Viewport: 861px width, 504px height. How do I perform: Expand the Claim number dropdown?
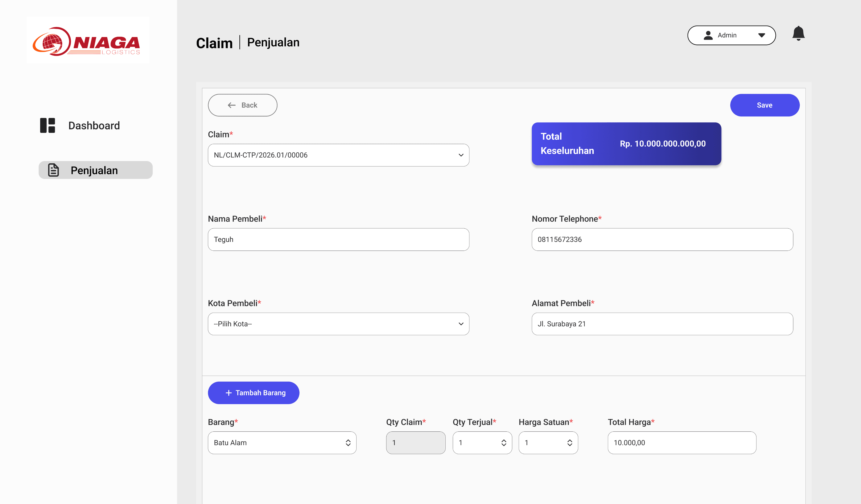click(x=461, y=155)
